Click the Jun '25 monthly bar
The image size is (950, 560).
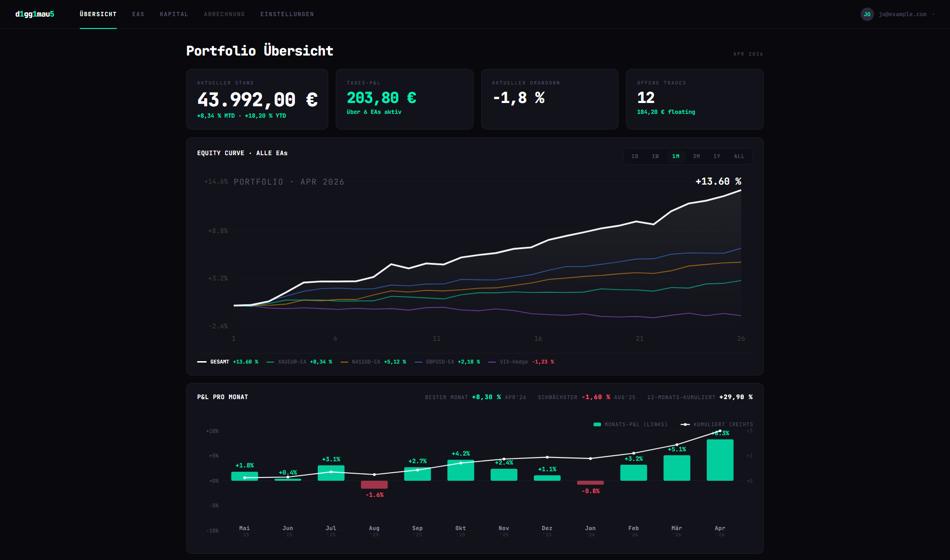[x=288, y=480]
